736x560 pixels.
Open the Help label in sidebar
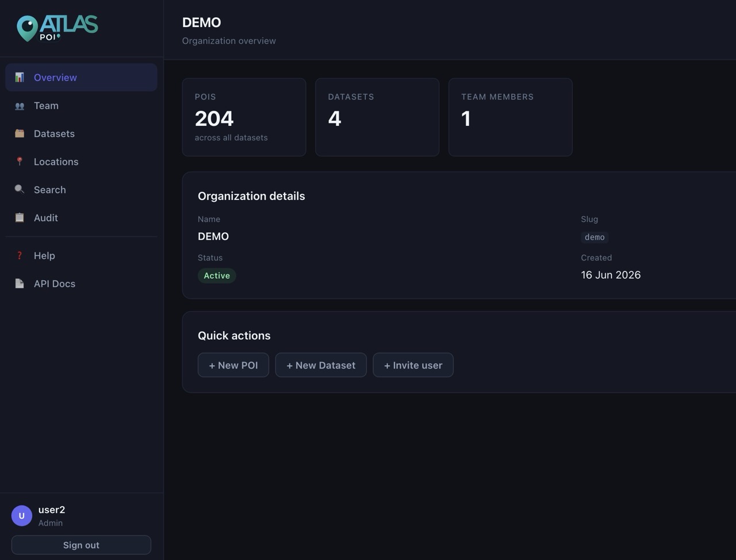(44, 255)
